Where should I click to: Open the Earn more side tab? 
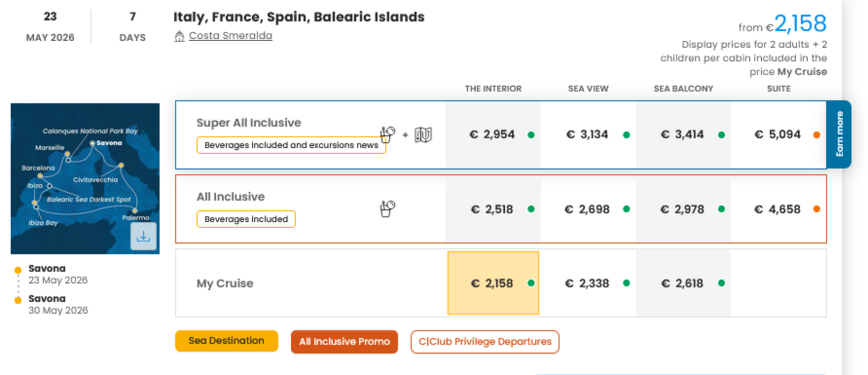tap(839, 134)
